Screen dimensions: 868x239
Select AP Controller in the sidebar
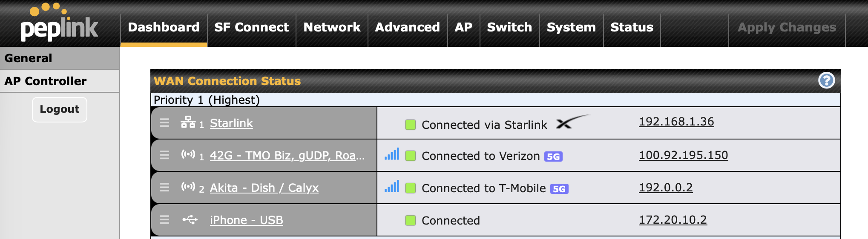(x=46, y=81)
